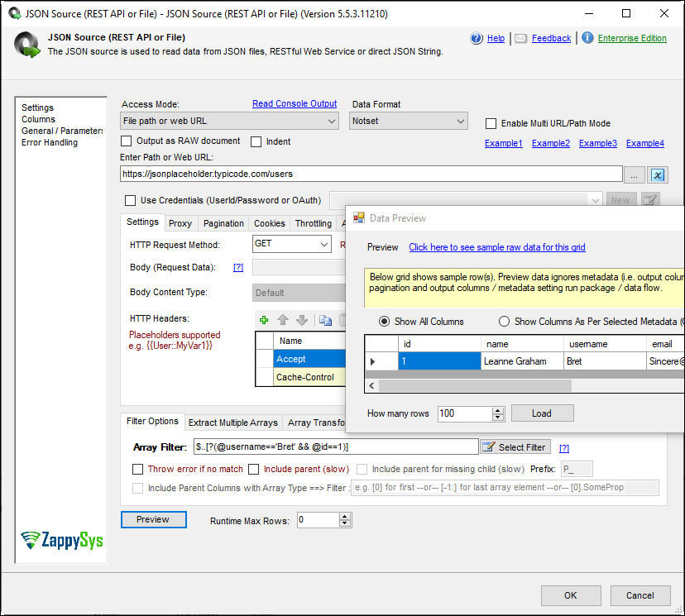
Task: Click the Data Preview window icon
Action: (x=359, y=217)
